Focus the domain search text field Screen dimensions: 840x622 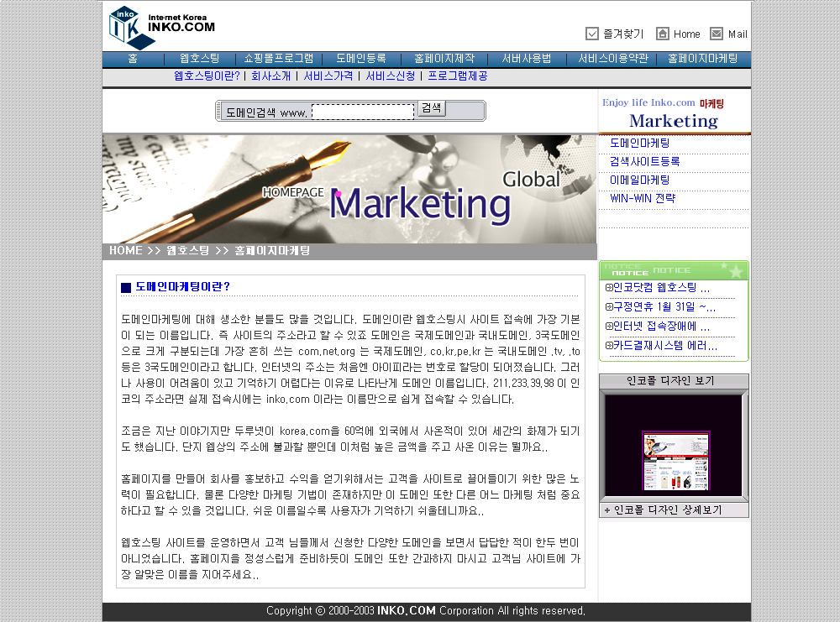[363, 112]
